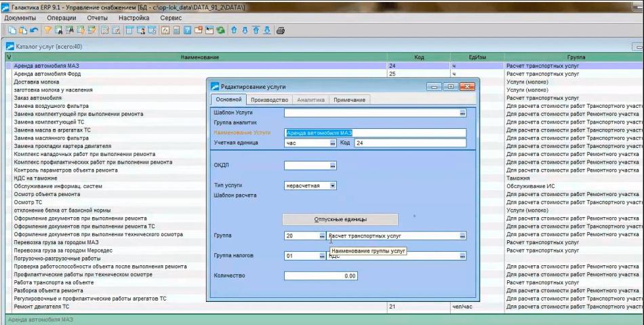Click the Количество input field
644x325 pixels.
pos(321,276)
